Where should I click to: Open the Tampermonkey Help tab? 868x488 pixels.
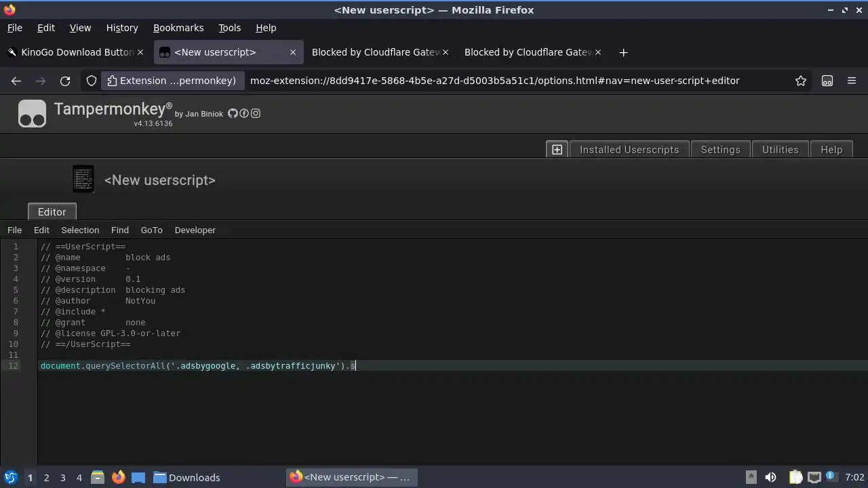tap(831, 150)
